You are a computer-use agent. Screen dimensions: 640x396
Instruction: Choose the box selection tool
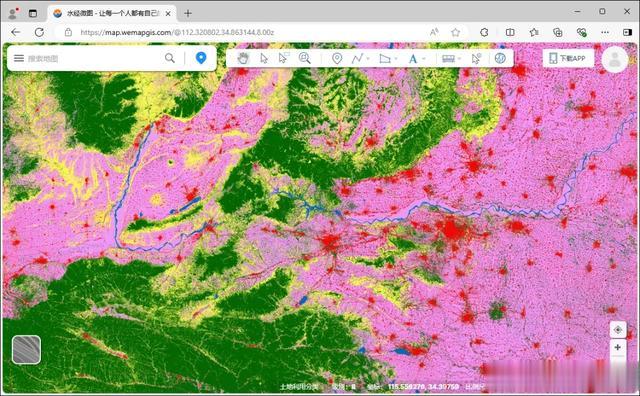click(284, 58)
